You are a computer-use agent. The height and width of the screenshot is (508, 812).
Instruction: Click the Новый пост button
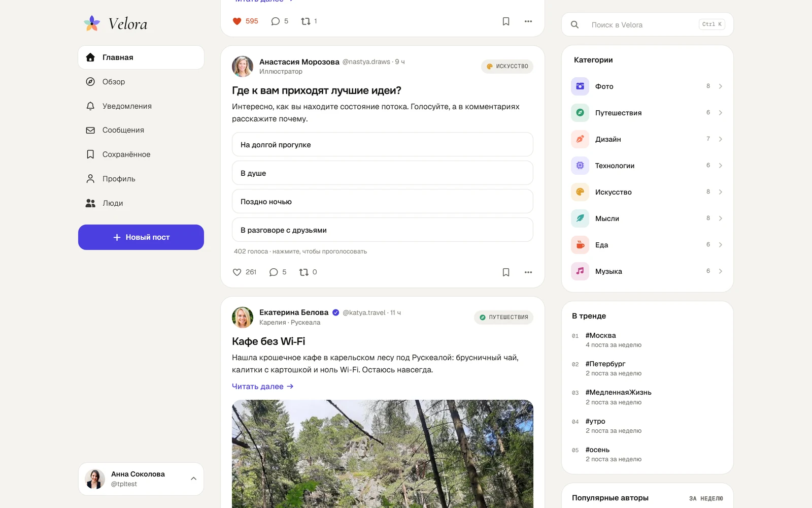[141, 237]
